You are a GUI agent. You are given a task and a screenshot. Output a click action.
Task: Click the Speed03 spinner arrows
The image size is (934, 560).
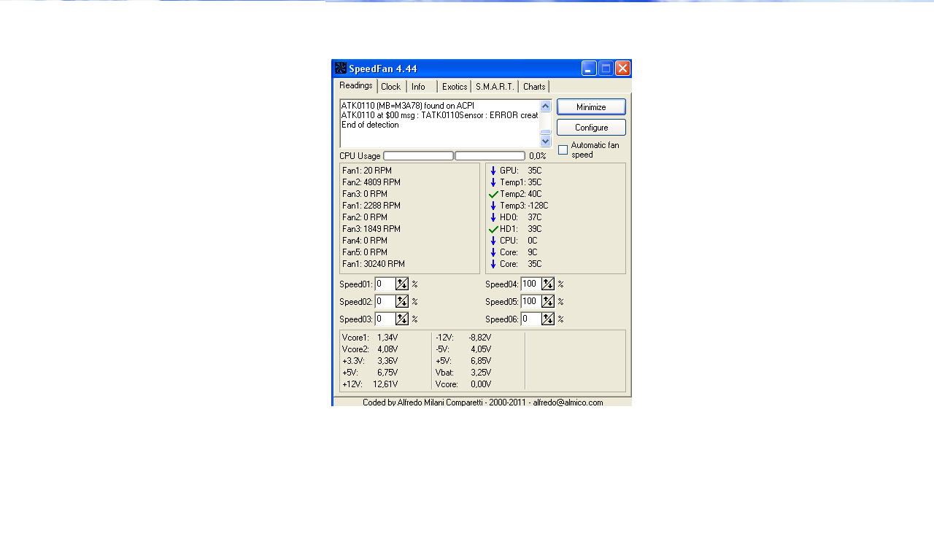tap(402, 319)
